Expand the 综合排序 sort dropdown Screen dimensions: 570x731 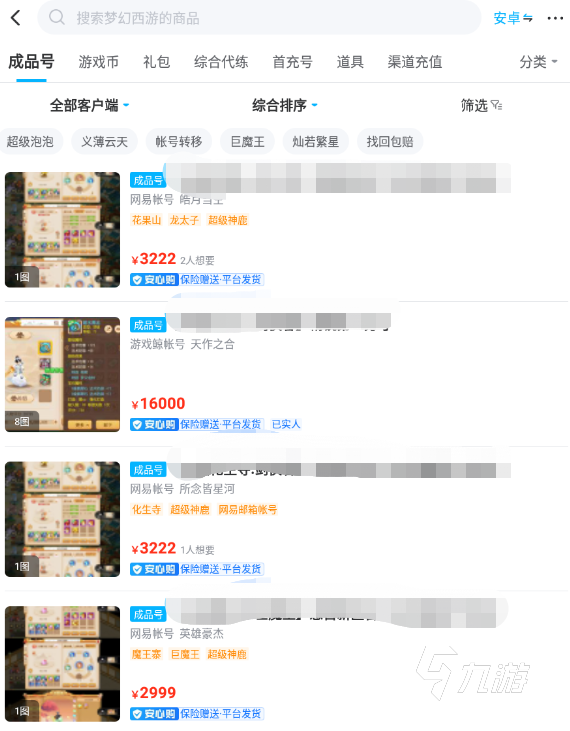[285, 105]
